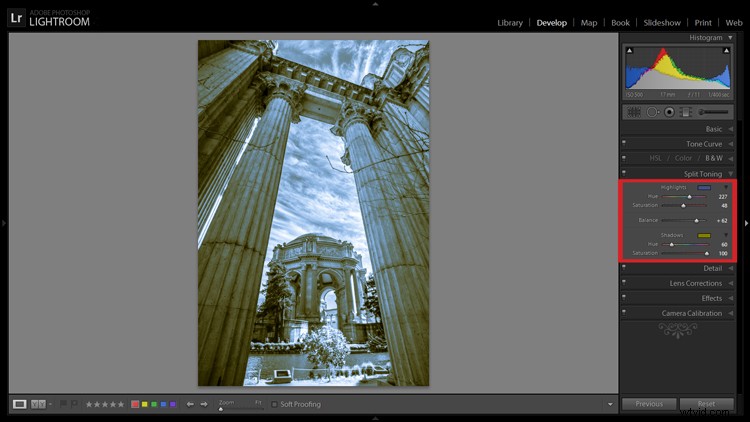
Task: Open the Highlights color swatch
Action: click(x=704, y=188)
